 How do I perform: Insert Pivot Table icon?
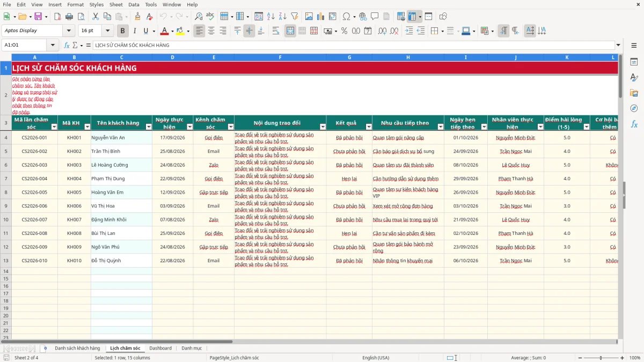333,17
